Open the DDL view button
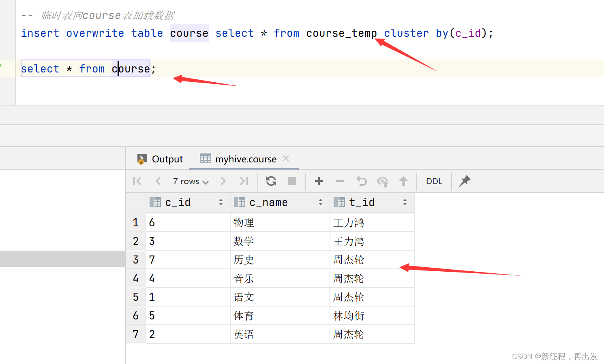Image resolution: width=604 pixels, height=364 pixels. tap(434, 181)
